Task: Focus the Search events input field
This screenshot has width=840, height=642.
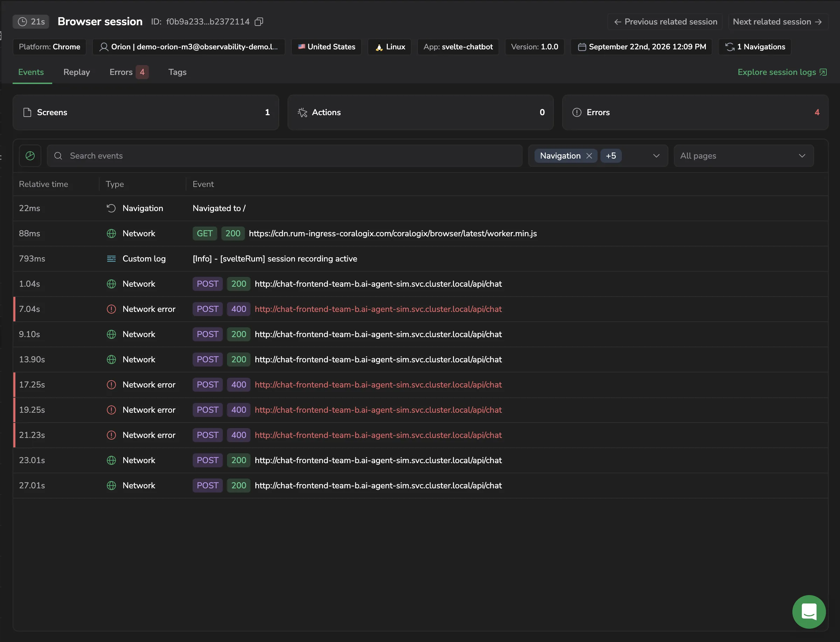Action: click(284, 156)
